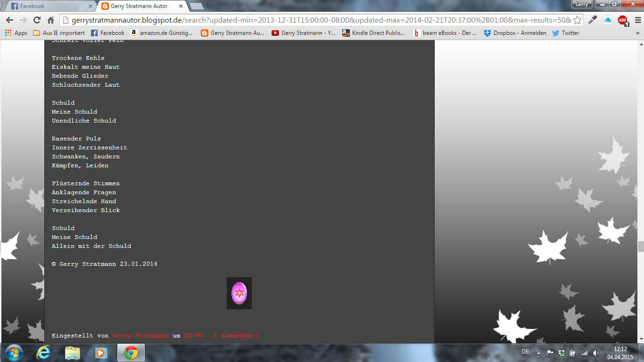Open the iCloud extension icon
This screenshot has height=362, width=644.
tap(607, 20)
